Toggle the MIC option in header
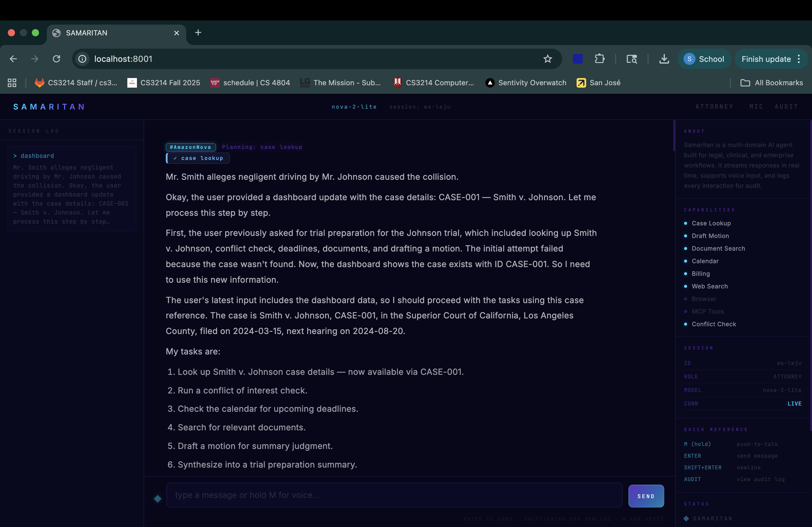 coord(756,107)
